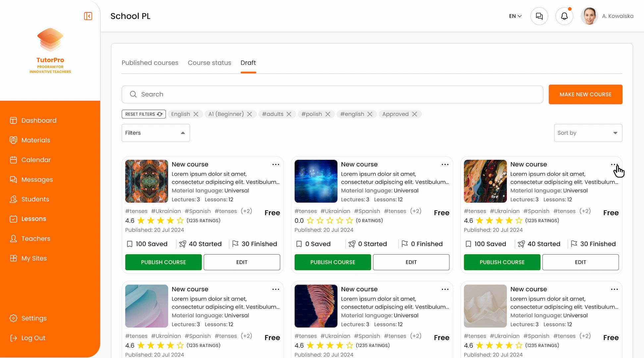Go to Dashboard in the sidebar
Viewport: 644px width, 358px height.
[x=33, y=120]
